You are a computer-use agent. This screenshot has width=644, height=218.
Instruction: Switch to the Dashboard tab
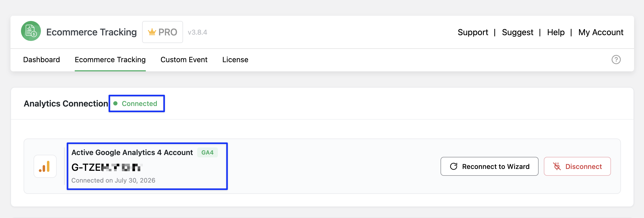pyautogui.click(x=41, y=60)
